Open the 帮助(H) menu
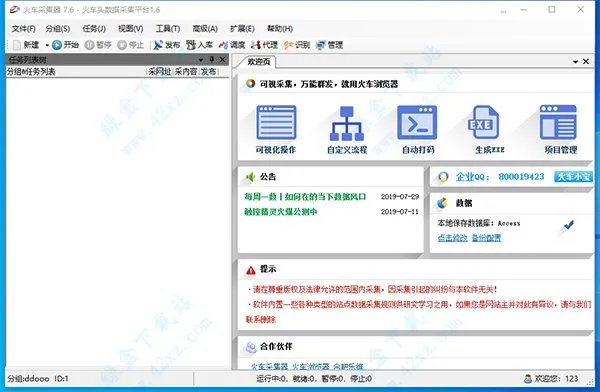 (280, 29)
